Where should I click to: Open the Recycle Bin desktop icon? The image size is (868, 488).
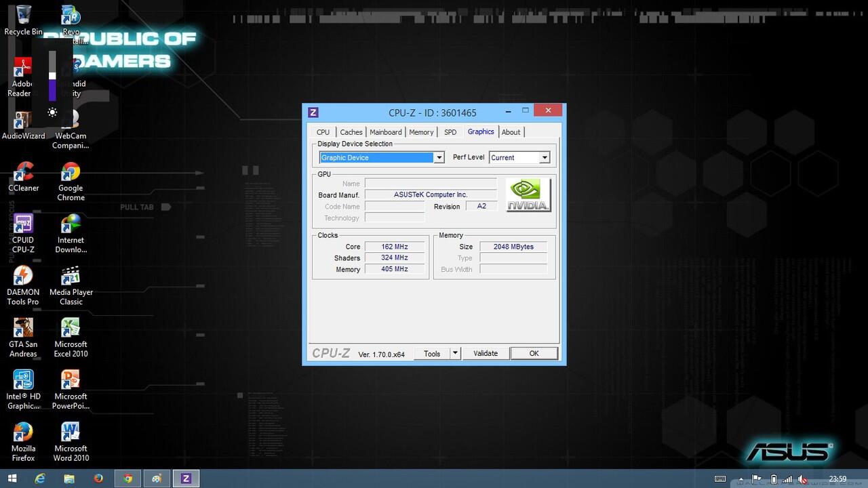pos(23,20)
